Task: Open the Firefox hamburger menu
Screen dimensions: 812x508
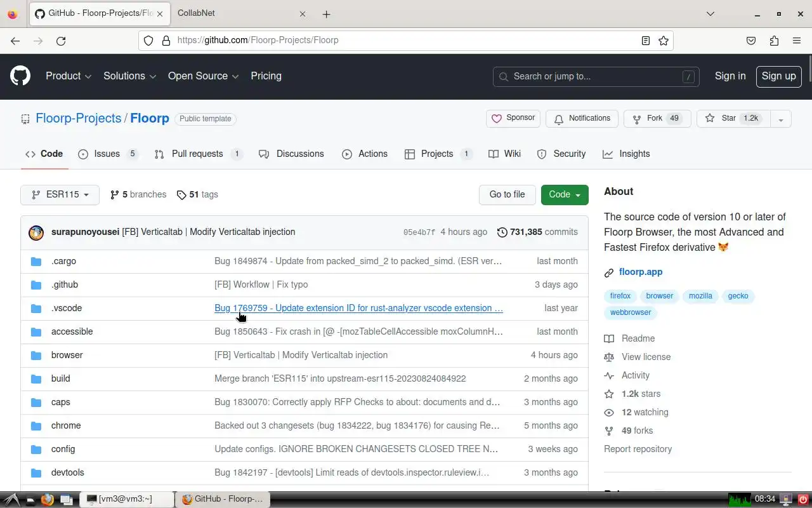Action: point(797,41)
